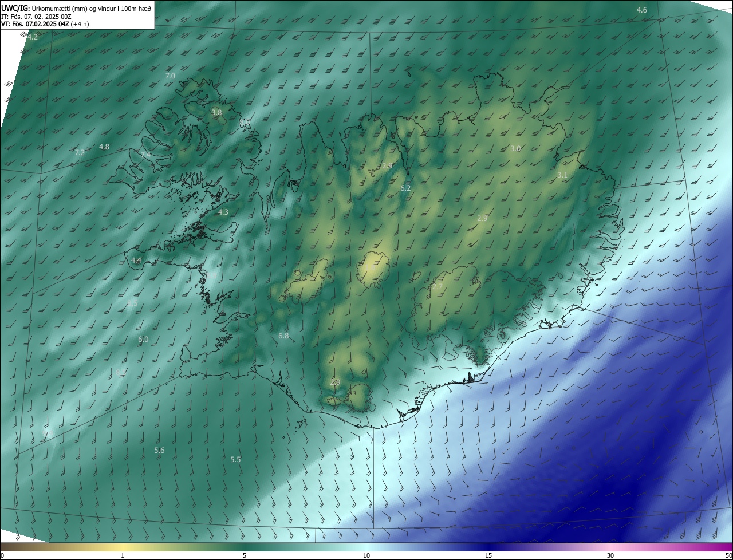
Task: Click the 3.1 value label
Action: pos(562,175)
